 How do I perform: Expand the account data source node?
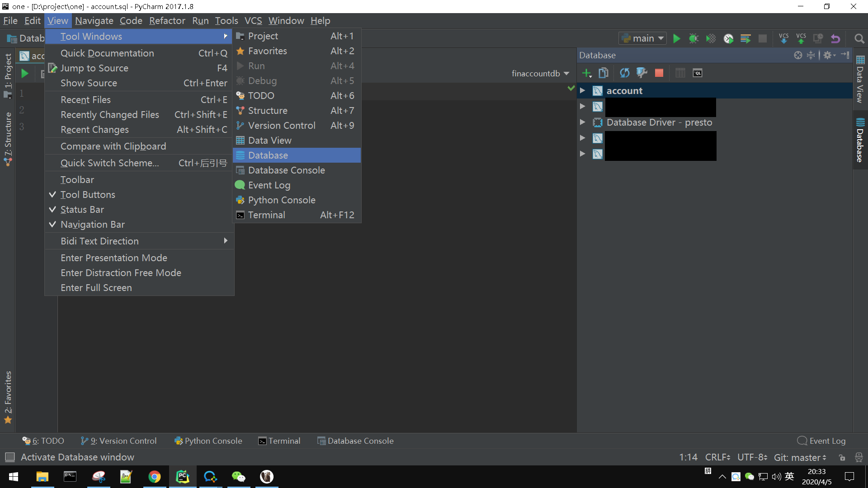(583, 90)
